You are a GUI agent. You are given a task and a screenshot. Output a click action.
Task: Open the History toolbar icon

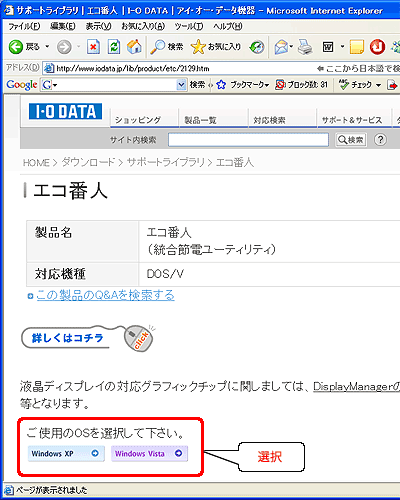pos(257,47)
